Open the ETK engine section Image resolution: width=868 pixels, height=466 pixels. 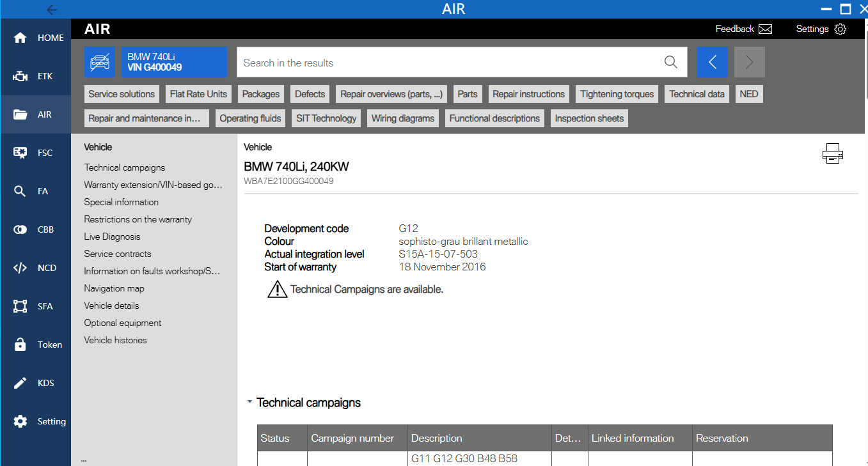pyautogui.click(x=35, y=76)
